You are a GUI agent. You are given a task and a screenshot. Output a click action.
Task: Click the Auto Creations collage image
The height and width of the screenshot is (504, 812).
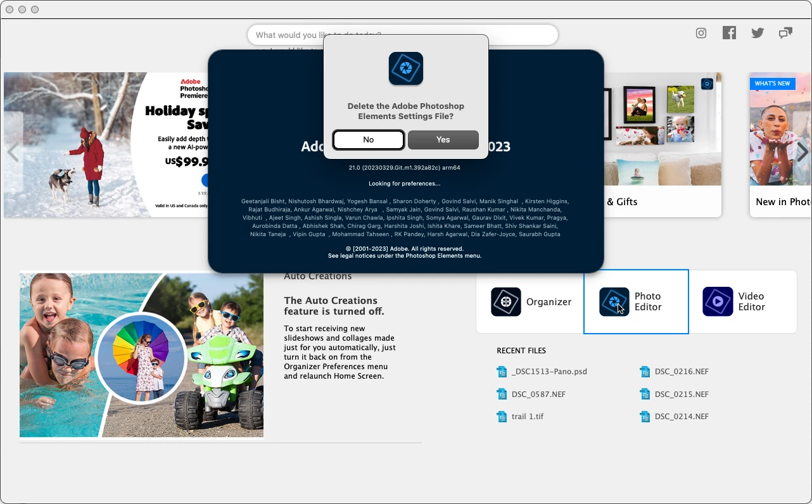(141, 355)
